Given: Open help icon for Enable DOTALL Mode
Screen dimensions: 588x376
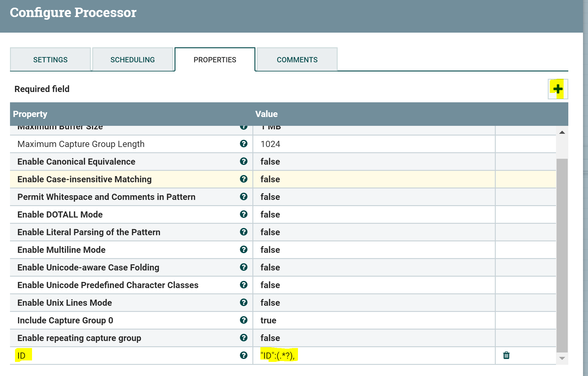Looking at the screenshot, I should 243,214.
